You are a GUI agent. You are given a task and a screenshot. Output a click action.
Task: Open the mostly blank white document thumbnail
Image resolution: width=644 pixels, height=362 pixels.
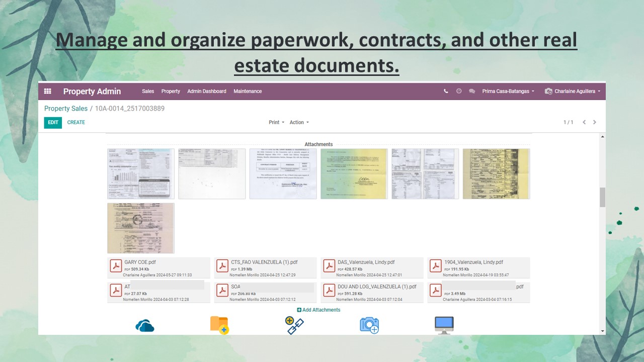tap(212, 173)
